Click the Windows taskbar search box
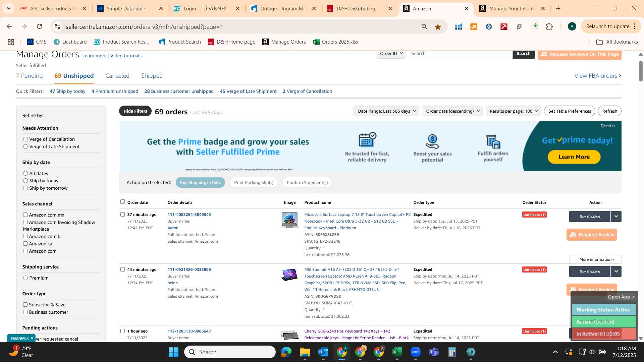 pyautogui.click(x=230, y=352)
